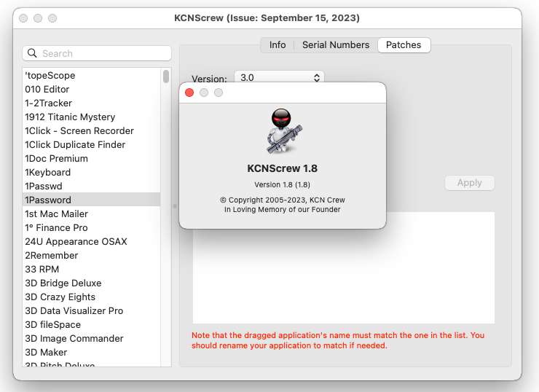Select 33 RPM in the list

(x=92, y=270)
